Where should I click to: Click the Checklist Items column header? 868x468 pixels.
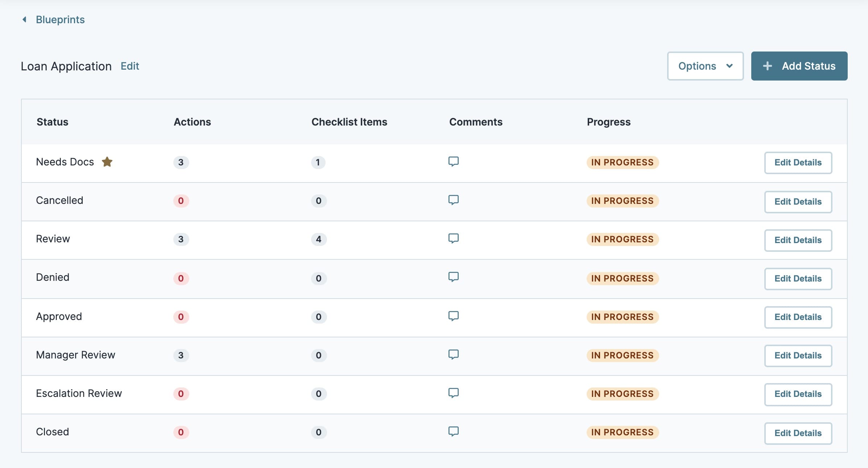[349, 122]
